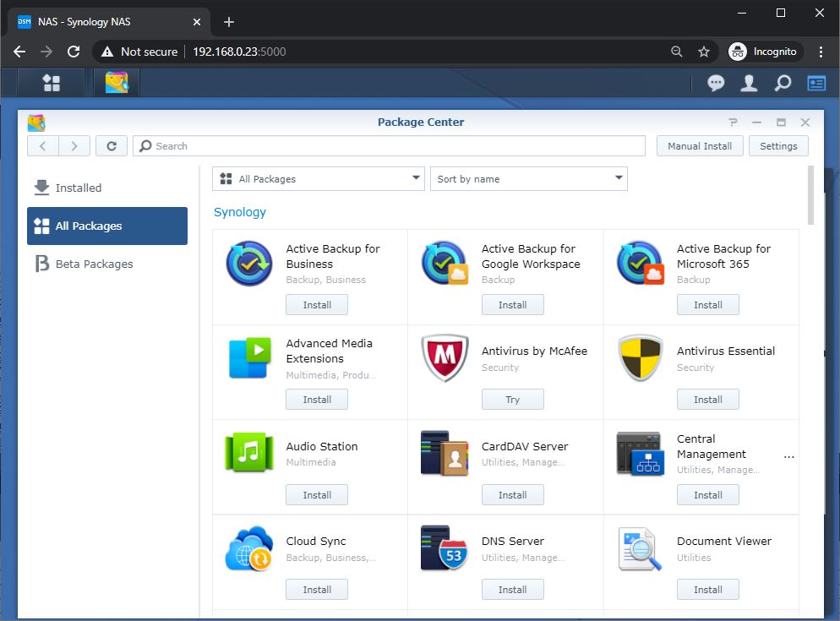Viewport: 840px width, 621px height.
Task: Click the package list vertical scrollbar
Action: click(810, 195)
